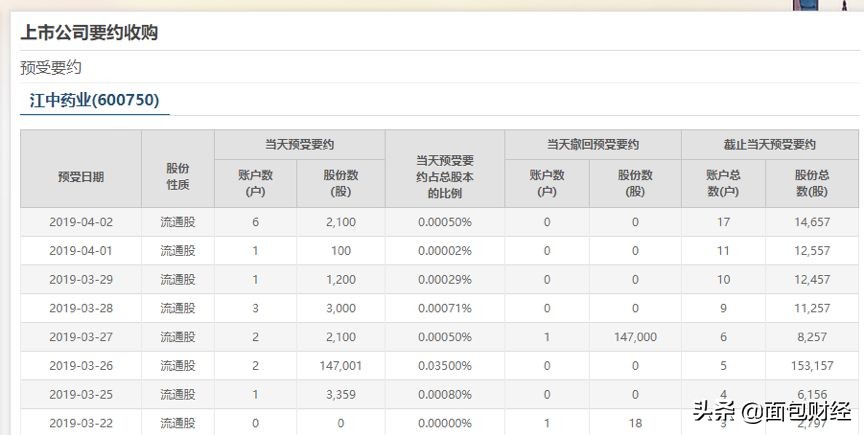Click 股份数(股) header of 当天撤回预受要约 group
The width and height of the screenshot is (864, 435).
(x=635, y=184)
